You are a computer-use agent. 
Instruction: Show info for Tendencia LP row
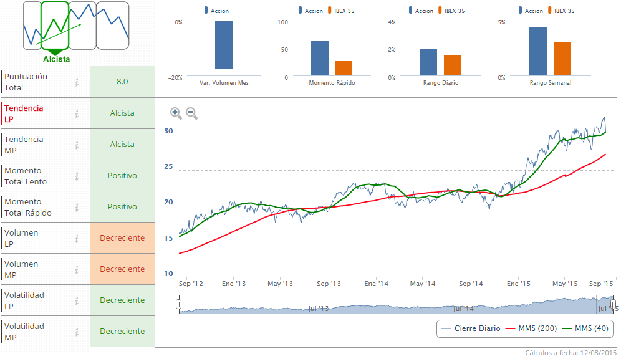pyautogui.click(x=77, y=113)
